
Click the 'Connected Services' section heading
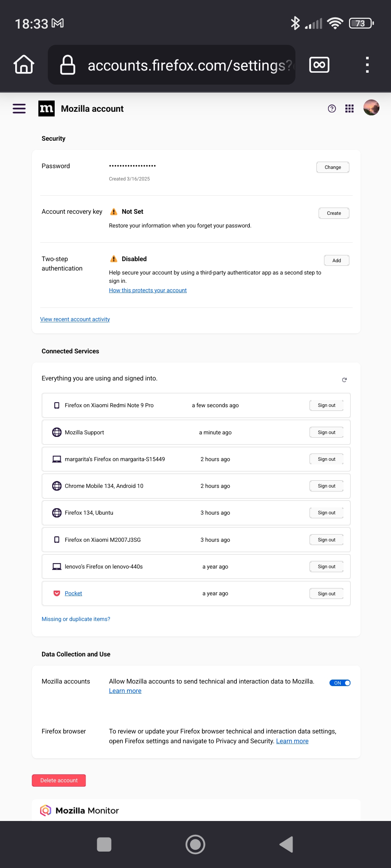click(70, 351)
